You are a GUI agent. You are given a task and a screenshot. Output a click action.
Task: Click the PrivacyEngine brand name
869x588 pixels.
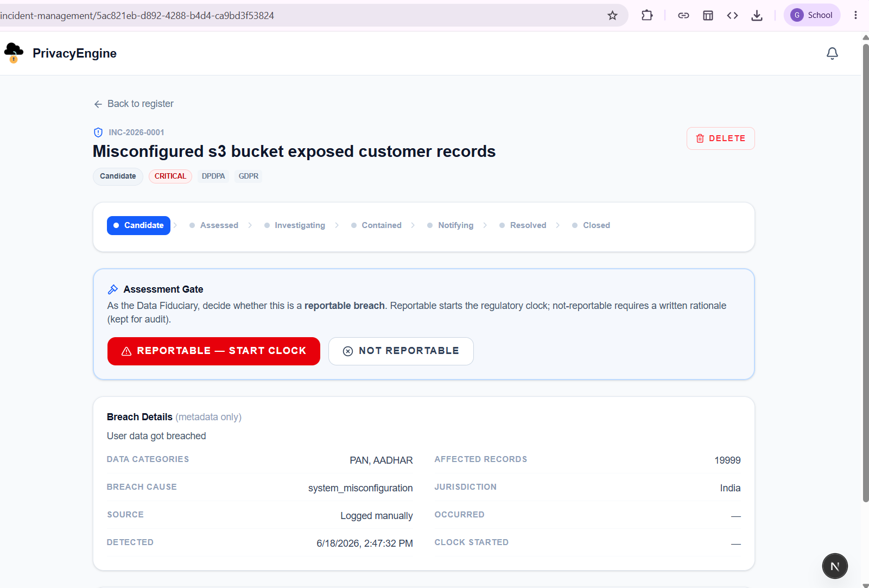pos(74,53)
